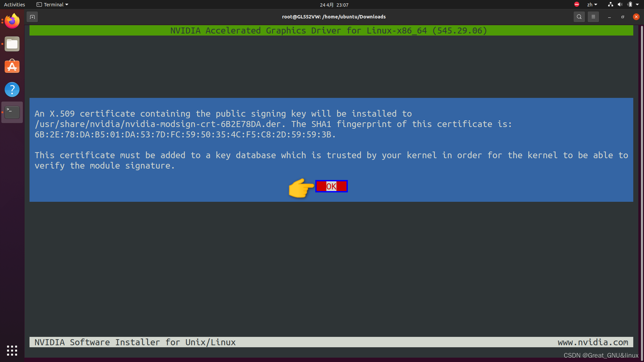The image size is (644, 362).
Task: Open the Files app in dock
Action: click(x=12, y=44)
